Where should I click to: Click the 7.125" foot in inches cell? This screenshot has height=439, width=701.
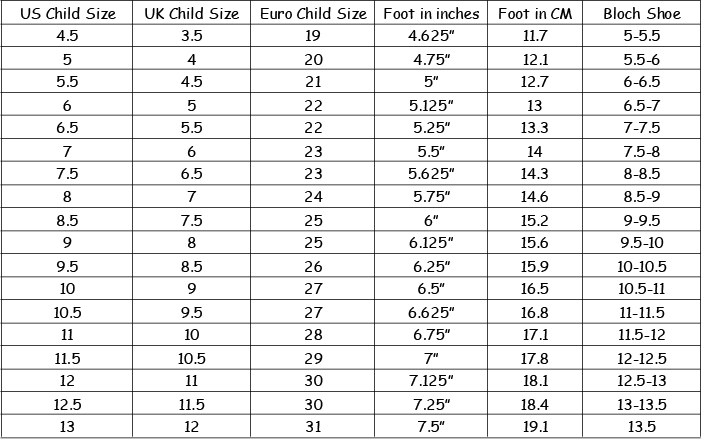tap(431, 380)
